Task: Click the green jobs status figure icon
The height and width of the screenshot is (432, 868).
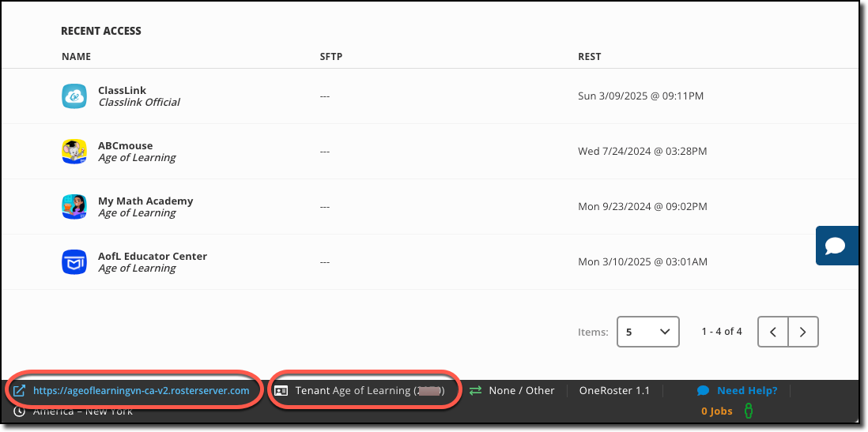Action: tap(749, 411)
